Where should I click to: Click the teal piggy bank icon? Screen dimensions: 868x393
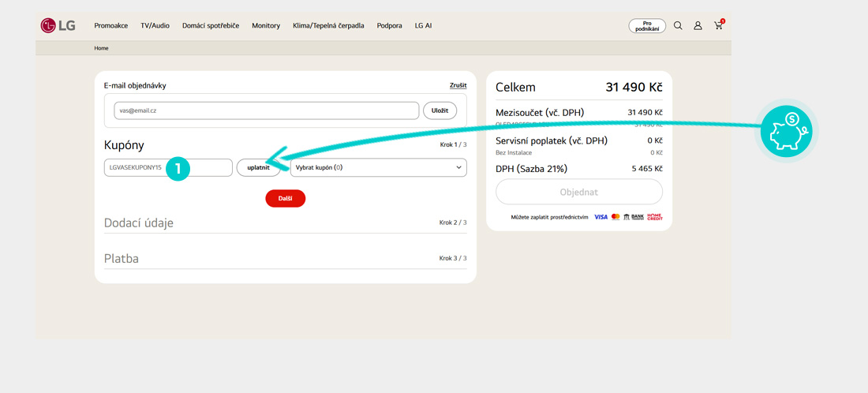[x=785, y=131]
